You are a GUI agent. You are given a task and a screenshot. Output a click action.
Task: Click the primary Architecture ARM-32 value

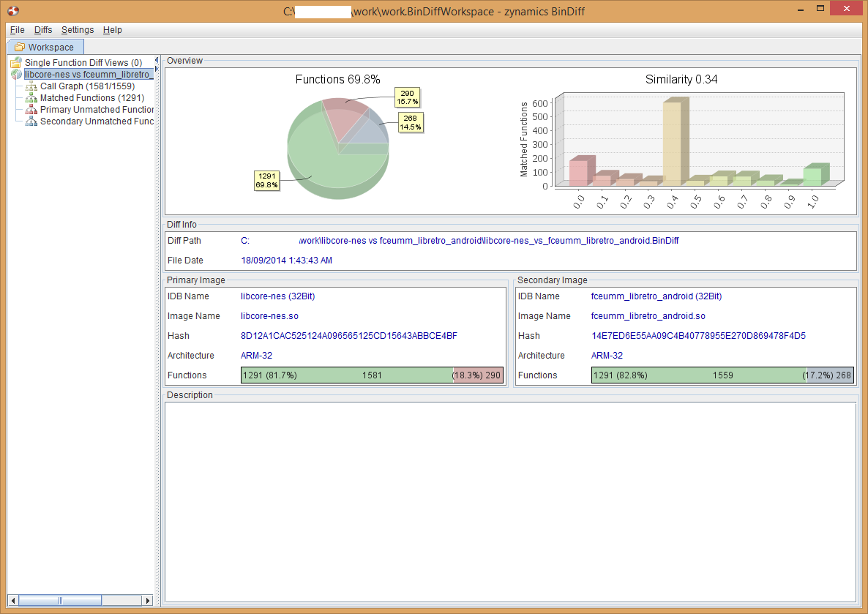pos(256,356)
